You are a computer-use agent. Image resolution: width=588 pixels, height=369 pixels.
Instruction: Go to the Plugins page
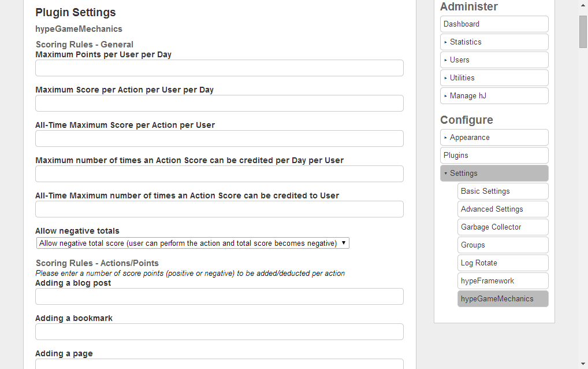click(494, 156)
